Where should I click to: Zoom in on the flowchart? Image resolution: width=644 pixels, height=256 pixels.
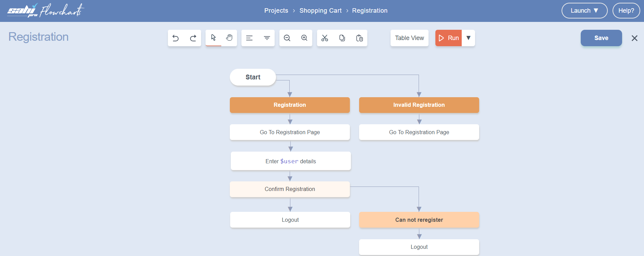[304, 38]
